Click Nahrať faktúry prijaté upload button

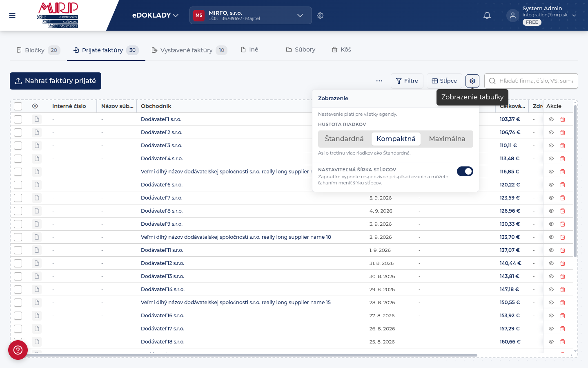56,81
